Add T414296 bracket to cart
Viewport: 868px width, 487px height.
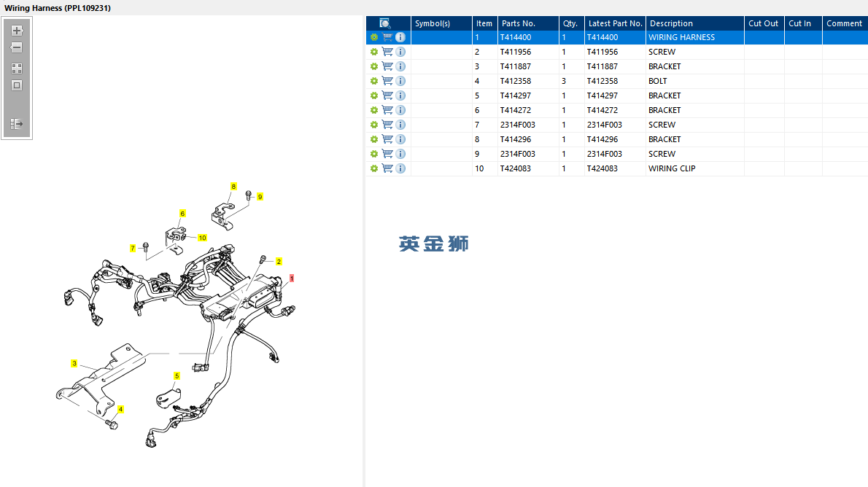387,139
